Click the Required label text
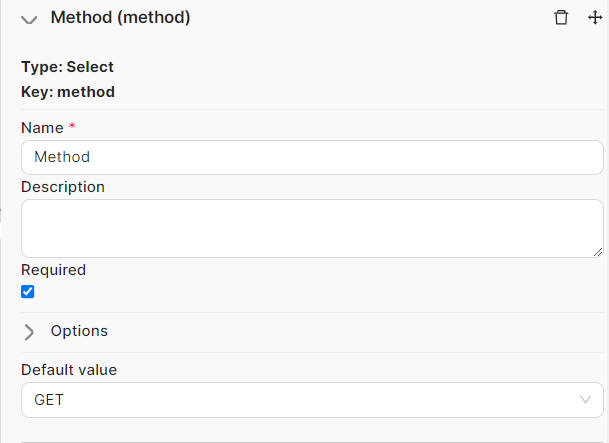This screenshot has width=609, height=443. 53,270
